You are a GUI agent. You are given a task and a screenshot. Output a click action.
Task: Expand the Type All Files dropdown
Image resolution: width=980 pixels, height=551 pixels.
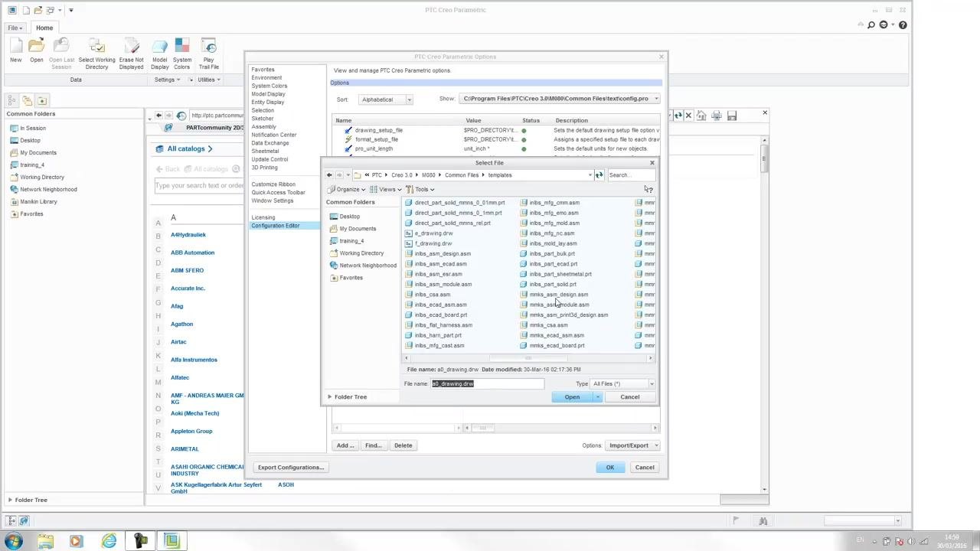[652, 383]
